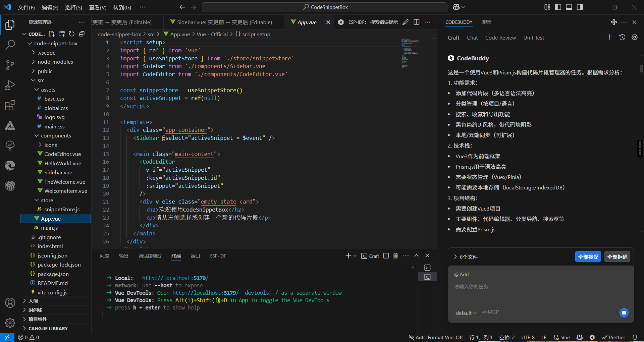This screenshot has height=342, width=644.
Task: Open the localhost:5179 link in terminal
Action: [x=175, y=278]
